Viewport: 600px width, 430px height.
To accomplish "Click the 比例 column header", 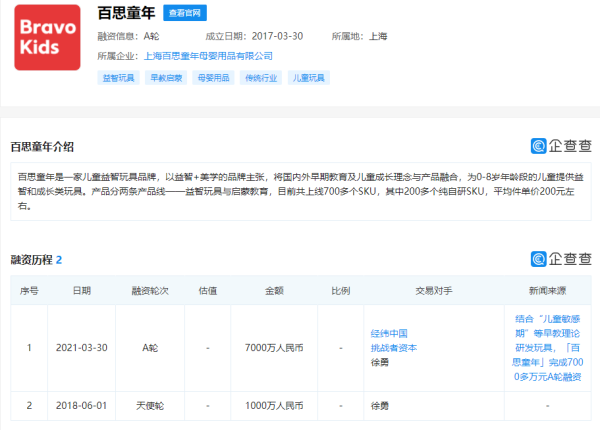I will tap(341, 291).
